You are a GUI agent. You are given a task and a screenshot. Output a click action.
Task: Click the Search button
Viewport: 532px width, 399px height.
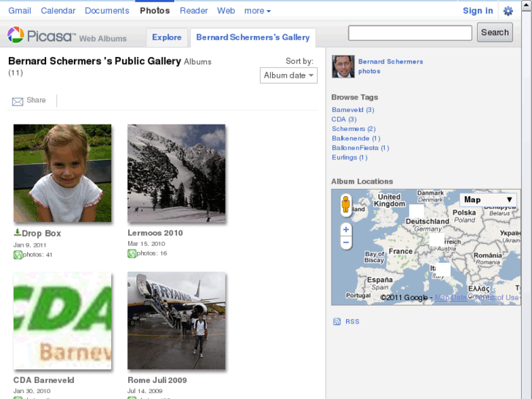495,32
